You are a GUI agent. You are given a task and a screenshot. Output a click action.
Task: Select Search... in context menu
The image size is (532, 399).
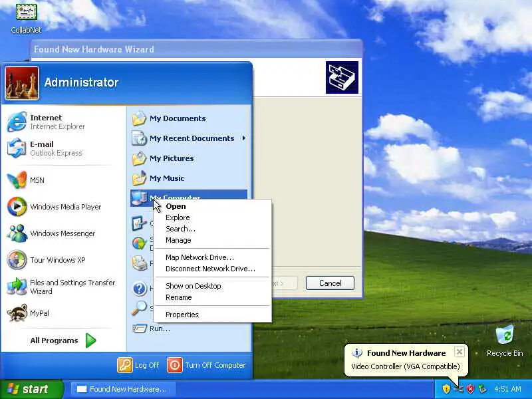[212, 229]
